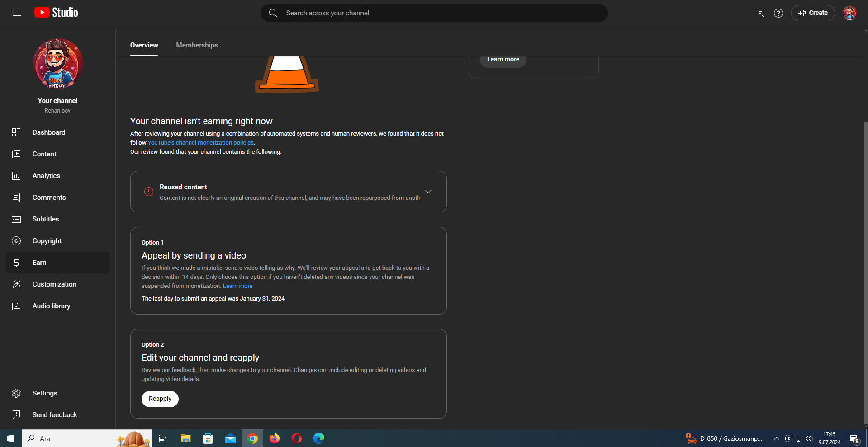The width and height of the screenshot is (868, 447).
Task: Open the Analytics section label
Action: pyautogui.click(x=46, y=176)
